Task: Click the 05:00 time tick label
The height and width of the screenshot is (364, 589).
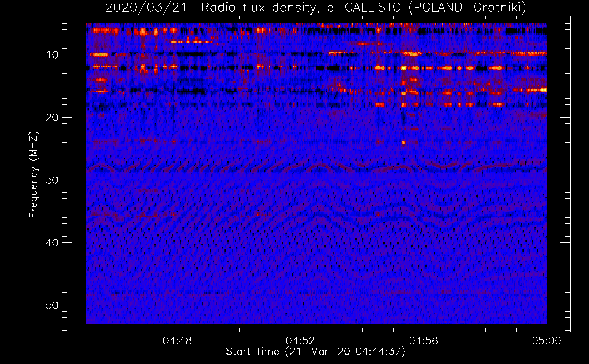Action: (x=546, y=341)
